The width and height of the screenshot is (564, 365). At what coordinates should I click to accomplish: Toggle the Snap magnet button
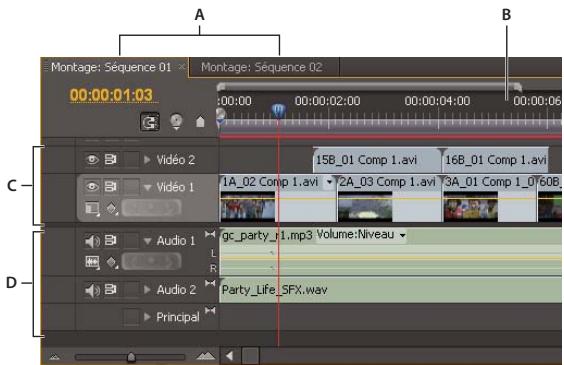pyautogui.click(x=150, y=122)
